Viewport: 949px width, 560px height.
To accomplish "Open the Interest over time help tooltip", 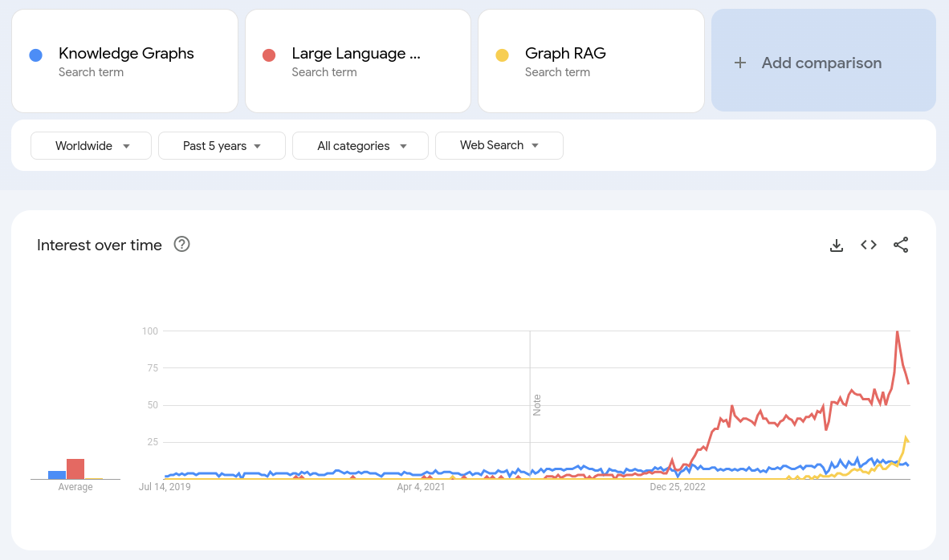I will tap(181, 244).
